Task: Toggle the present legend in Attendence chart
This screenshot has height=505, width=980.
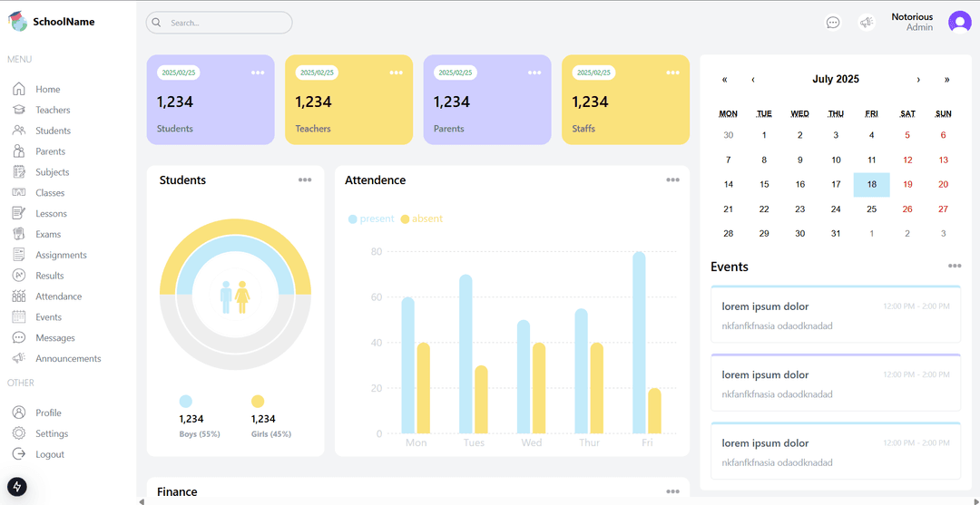Action: click(371, 219)
